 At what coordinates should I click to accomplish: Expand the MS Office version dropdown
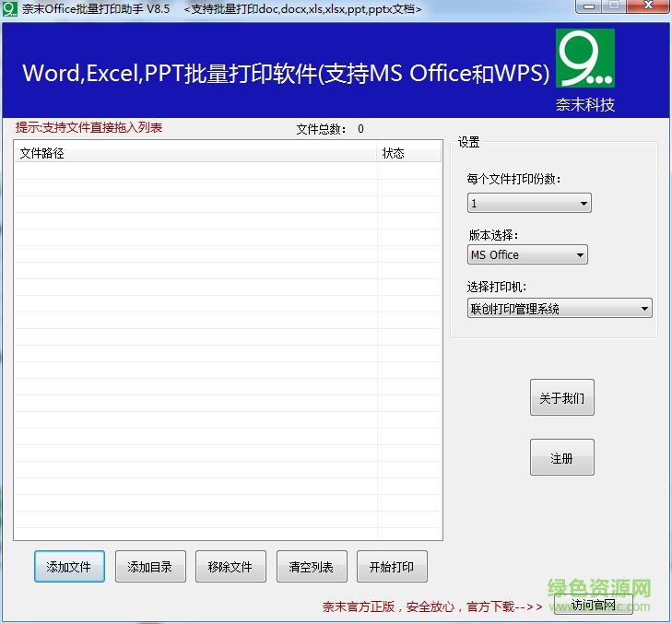527,255
